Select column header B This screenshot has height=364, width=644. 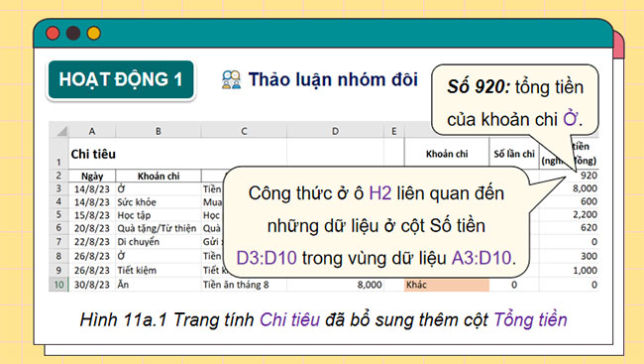click(x=159, y=131)
